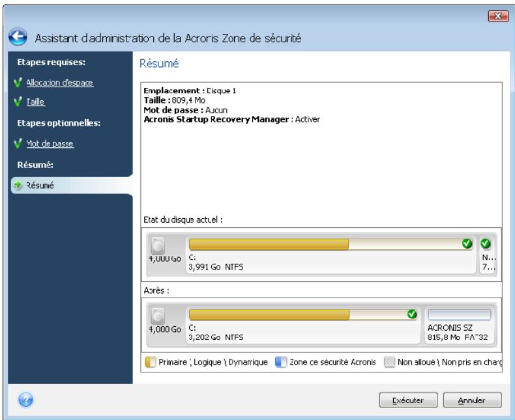
Task: Click 'Acronis Startup Recovery Manager : Activer' line
Action: pyautogui.click(x=232, y=119)
